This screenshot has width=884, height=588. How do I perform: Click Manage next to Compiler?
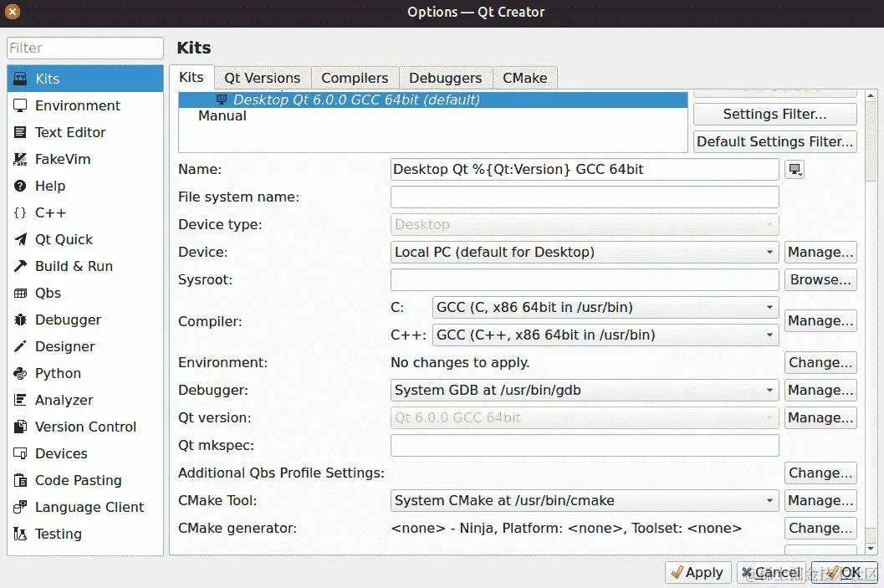click(821, 321)
